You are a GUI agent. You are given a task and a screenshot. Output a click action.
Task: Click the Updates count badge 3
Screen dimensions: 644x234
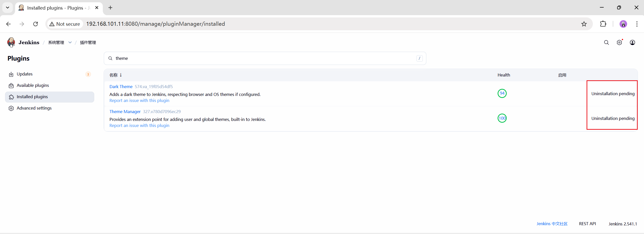88,74
